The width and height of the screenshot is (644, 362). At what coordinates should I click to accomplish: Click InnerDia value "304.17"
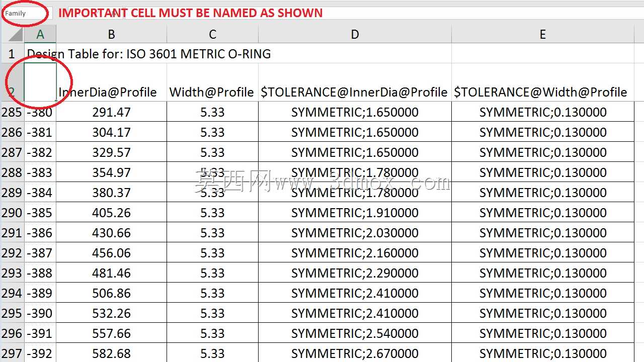tap(111, 132)
